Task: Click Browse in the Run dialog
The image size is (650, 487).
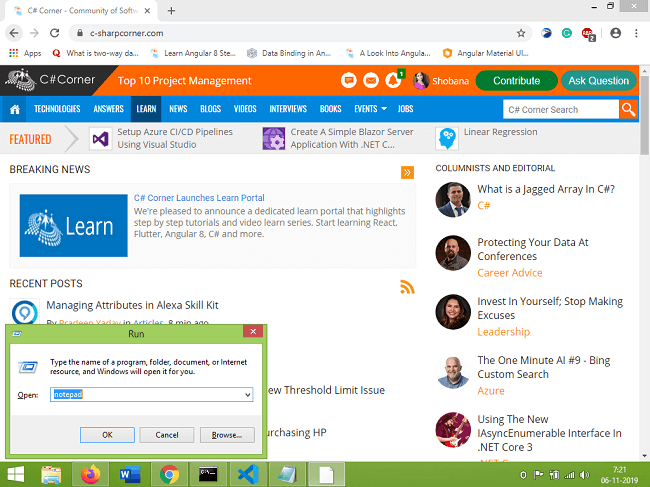Action: [227, 435]
